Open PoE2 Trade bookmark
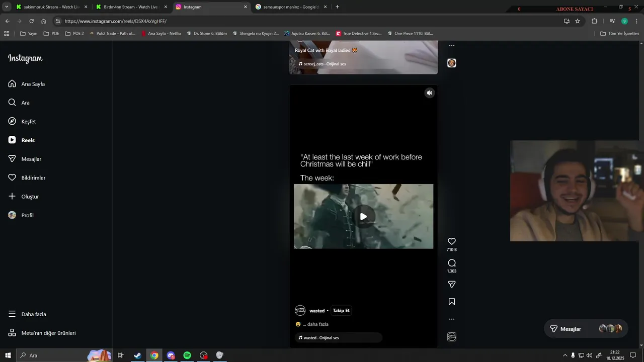 [x=112, y=34]
